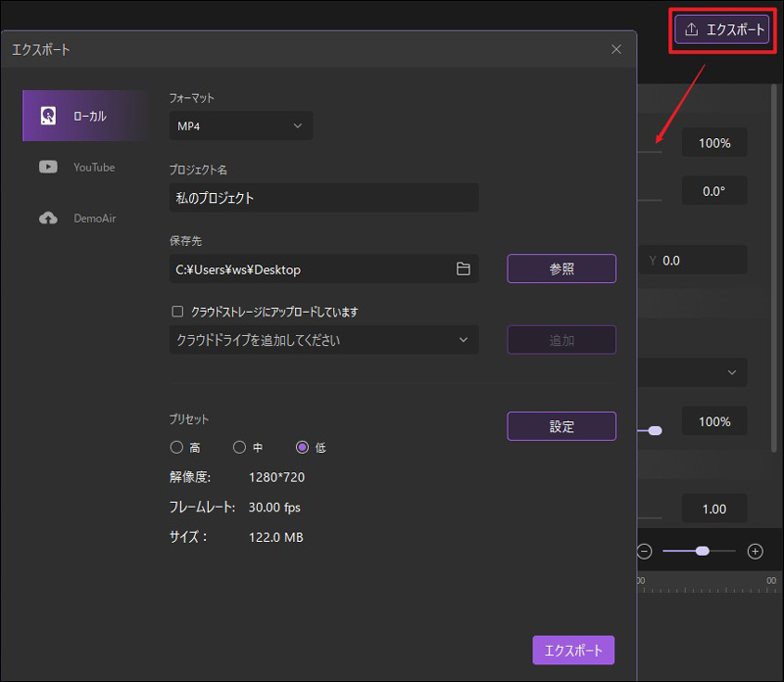Click the zoom out minus icon on timeline

644,551
